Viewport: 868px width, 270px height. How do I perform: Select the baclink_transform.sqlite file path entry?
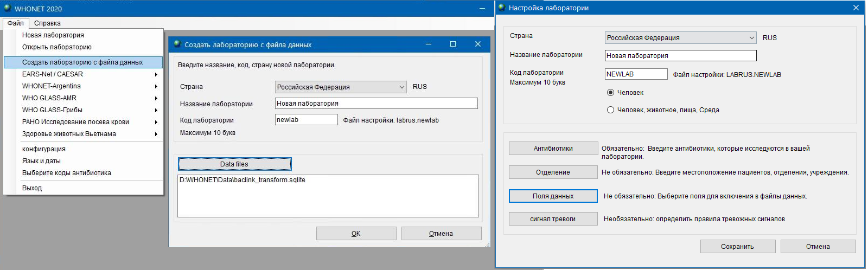242,180
